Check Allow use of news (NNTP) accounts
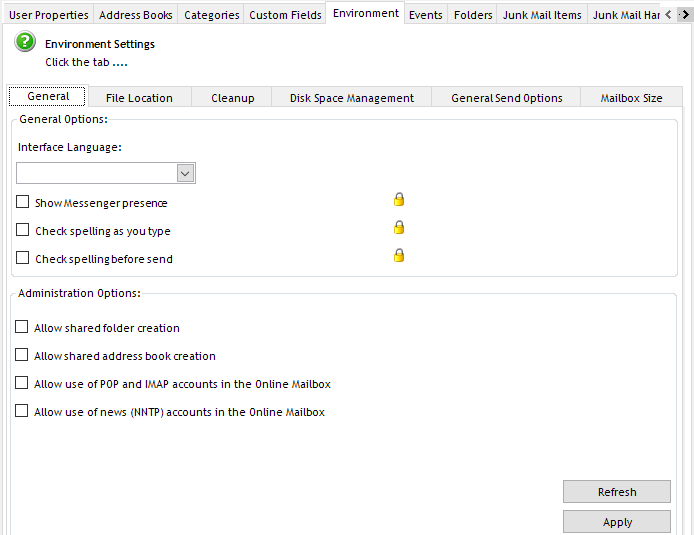 pos(22,411)
